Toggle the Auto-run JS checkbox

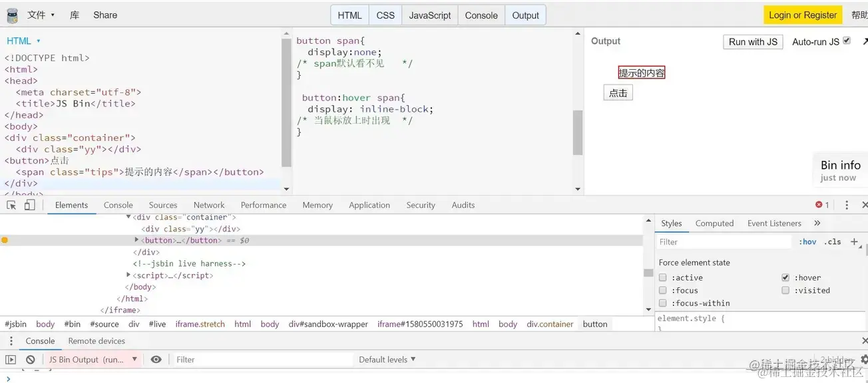[847, 41]
